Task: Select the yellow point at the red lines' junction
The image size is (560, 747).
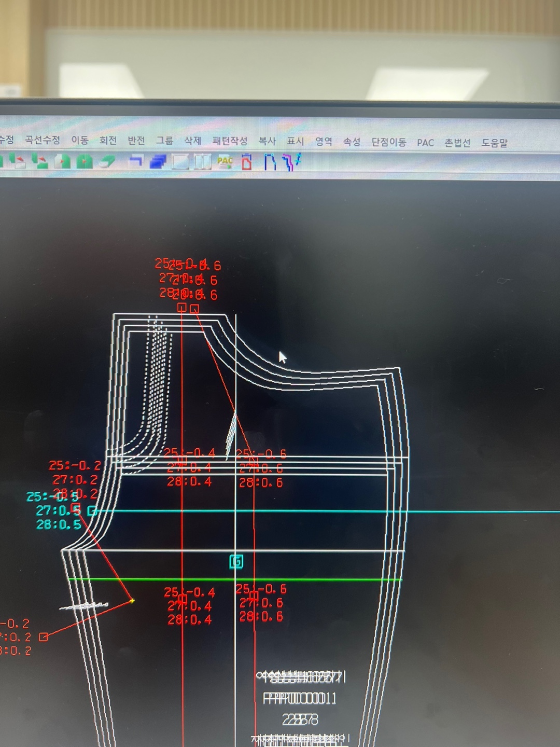Action: (132, 601)
